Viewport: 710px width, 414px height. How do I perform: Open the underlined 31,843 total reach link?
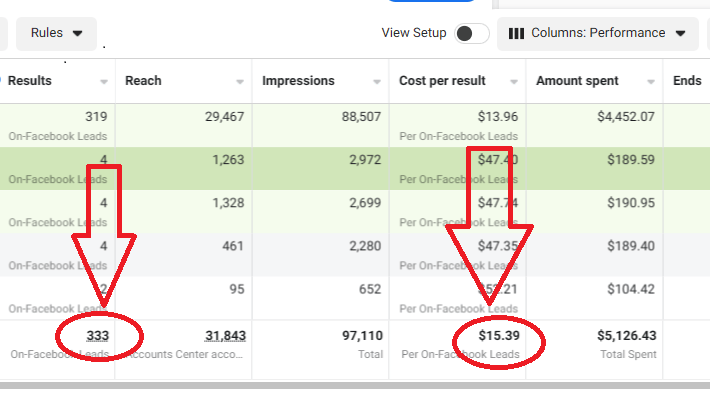pyautogui.click(x=225, y=336)
